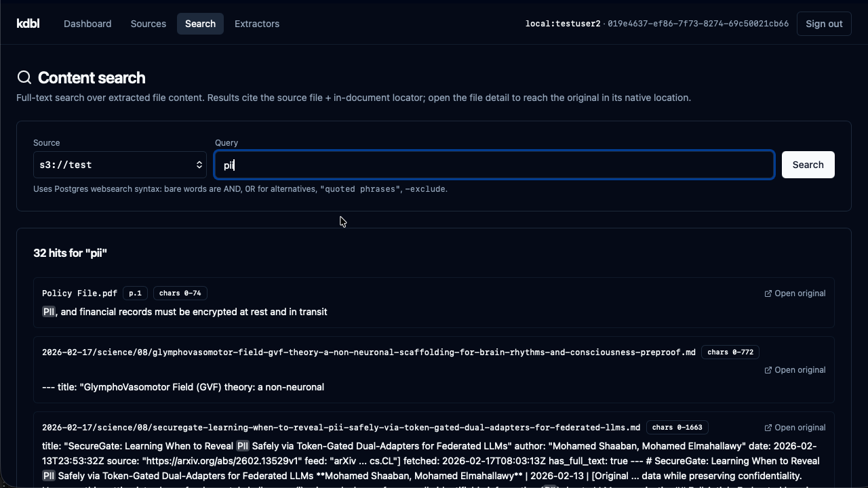Click the Query field label
868x488 pixels.
click(226, 143)
